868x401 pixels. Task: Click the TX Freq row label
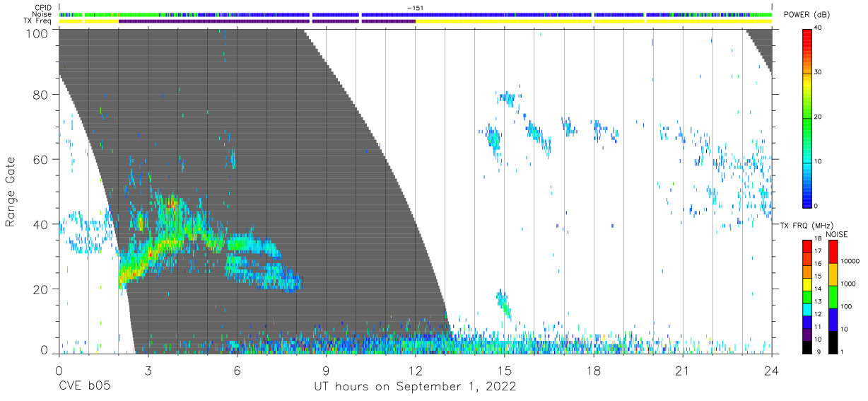click(38, 21)
